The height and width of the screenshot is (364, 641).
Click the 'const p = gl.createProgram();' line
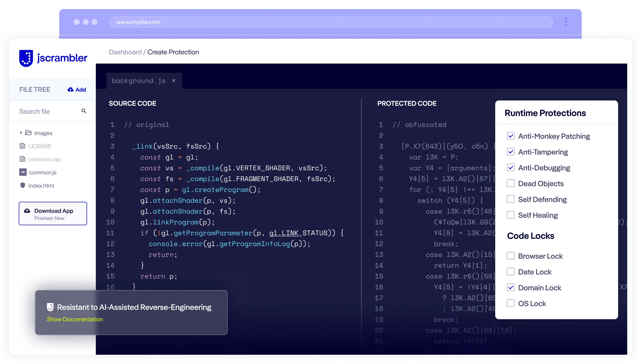pyautogui.click(x=200, y=190)
